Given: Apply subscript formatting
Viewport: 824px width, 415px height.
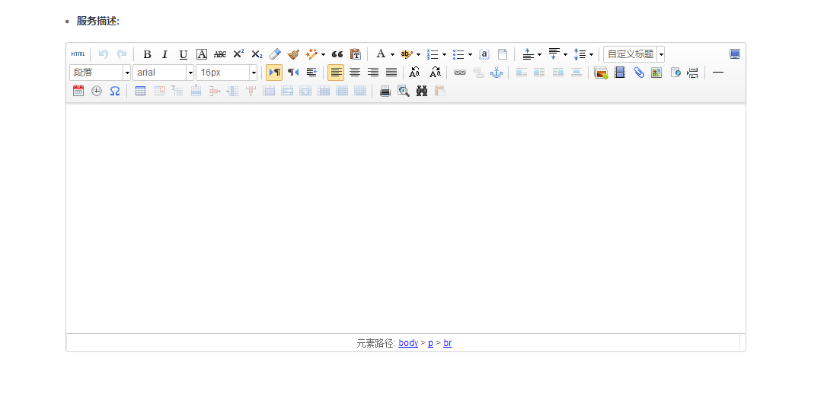Looking at the screenshot, I should [x=256, y=54].
